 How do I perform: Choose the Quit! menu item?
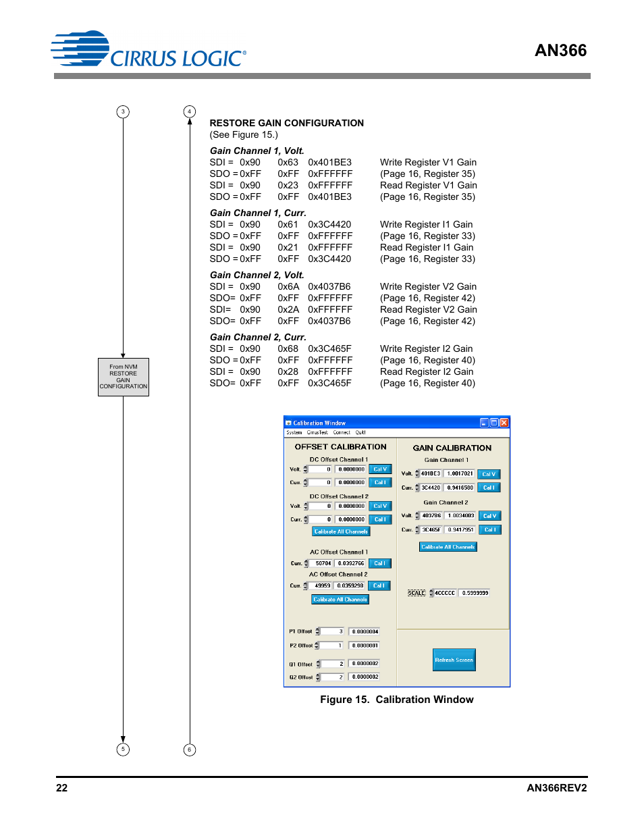tap(360, 432)
